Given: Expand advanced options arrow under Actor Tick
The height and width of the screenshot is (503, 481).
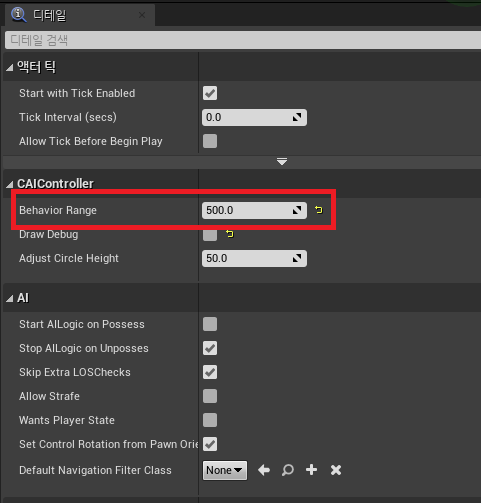Looking at the screenshot, I should pyautogui.click(x=282, y=162).
